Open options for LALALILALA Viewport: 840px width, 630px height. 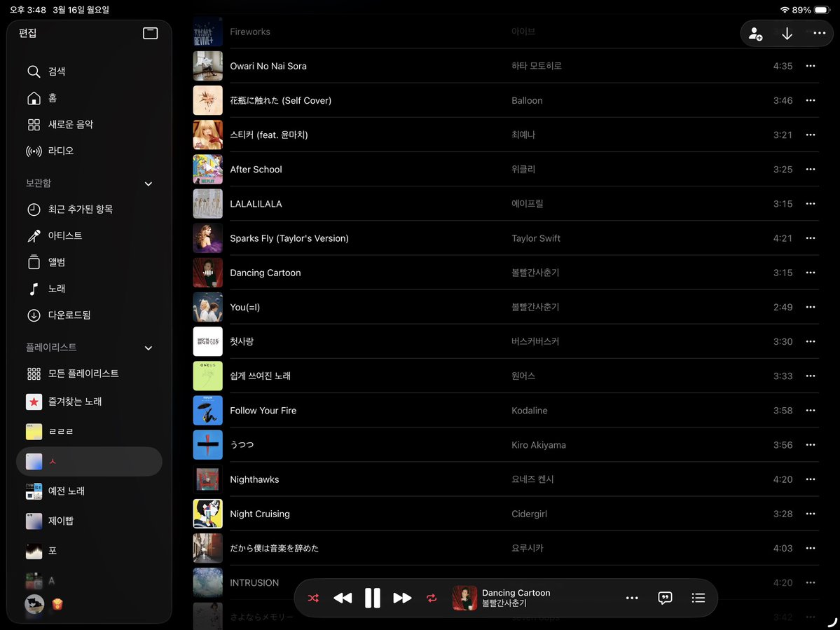(x=810, y=203)
